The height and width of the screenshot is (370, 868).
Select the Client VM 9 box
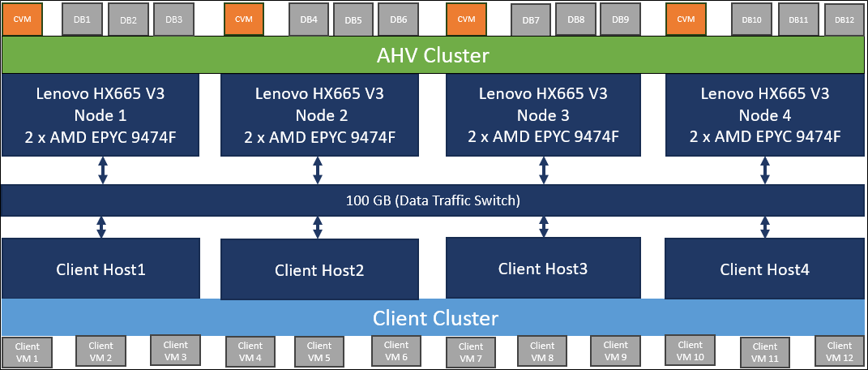point(616,351)
